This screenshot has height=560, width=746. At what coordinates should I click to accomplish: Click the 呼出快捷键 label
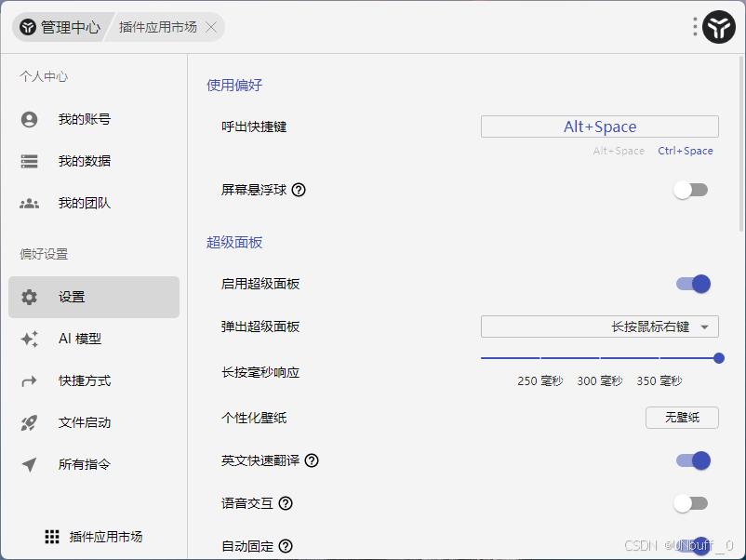pos(254,127)
